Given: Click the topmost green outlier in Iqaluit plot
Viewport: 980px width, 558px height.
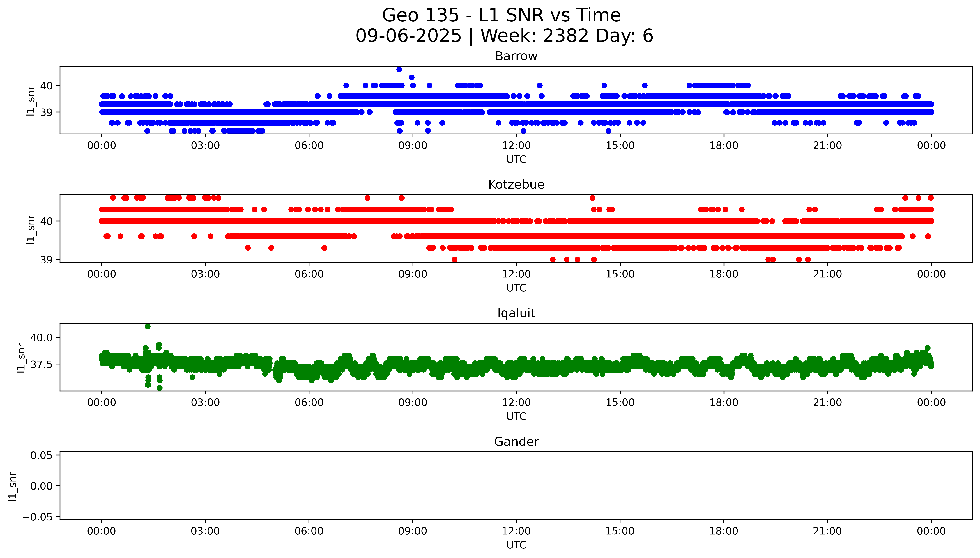Looking at the screenshot, I should click(x=148, y=327).
